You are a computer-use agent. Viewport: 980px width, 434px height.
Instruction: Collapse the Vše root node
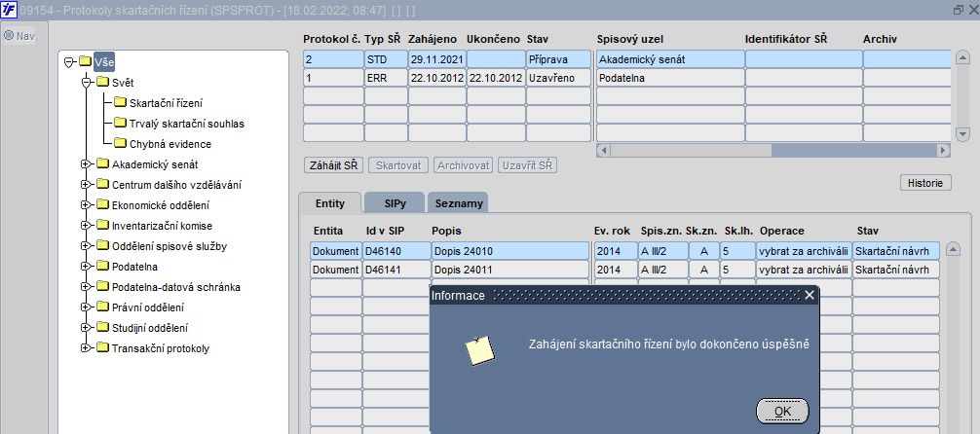[x=69, y=62]
